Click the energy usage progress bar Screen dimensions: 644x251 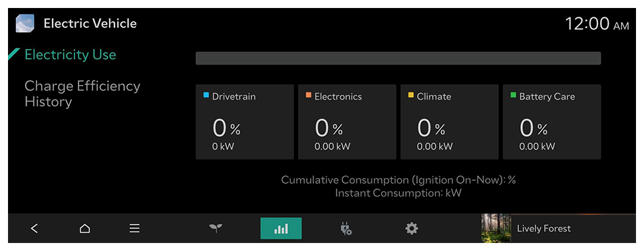tap(398, 58)
